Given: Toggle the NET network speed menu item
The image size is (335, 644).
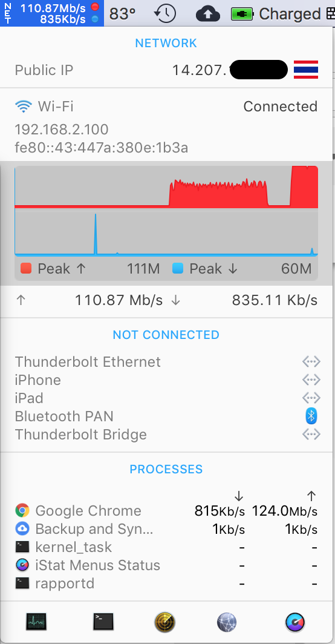Looking at the screenshot, I should tap(52, 13).
